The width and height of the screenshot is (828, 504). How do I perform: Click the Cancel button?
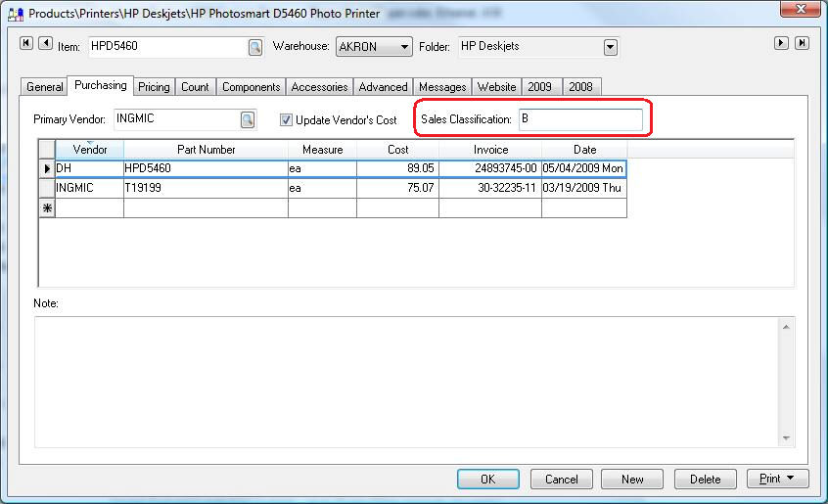click(562, 480)
